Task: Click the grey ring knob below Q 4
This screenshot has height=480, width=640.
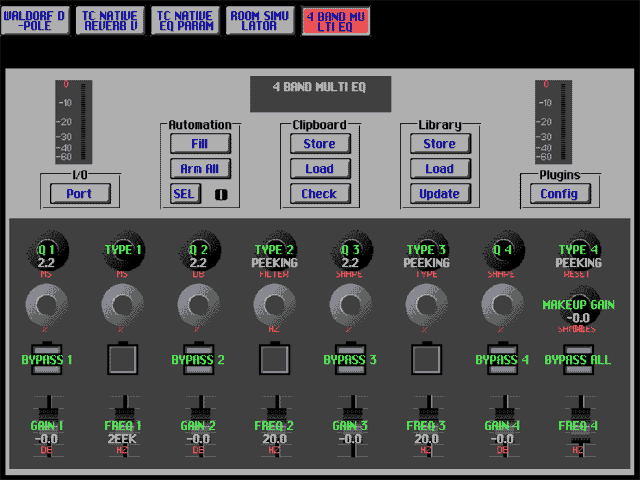Action: tap(502, 305)
